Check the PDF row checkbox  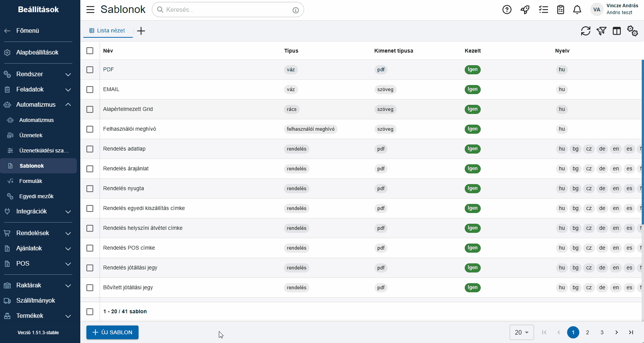tap(90, 70)
